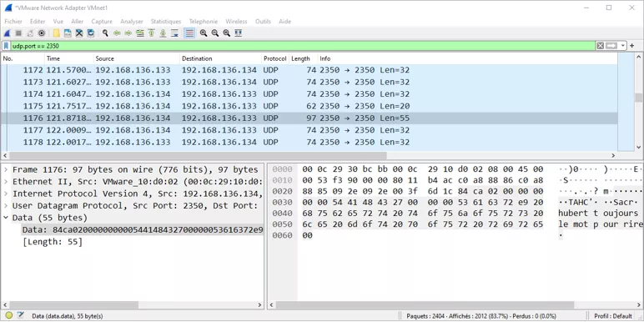Image resolution: width=644 pixels, height=322 pixels.
Task: Go forward to next packet
Action: 128,33
